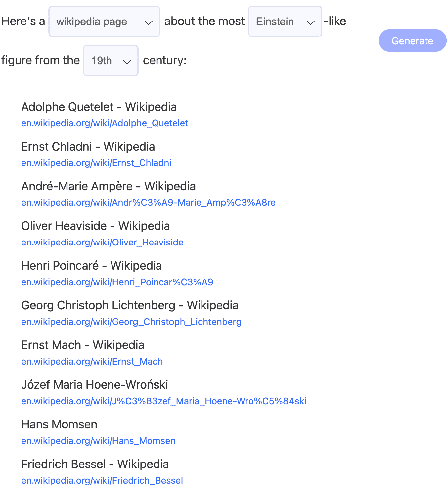The image size is (448, 487).
Task: Select the Adolphe Quetelet result title
Action: 99,107
